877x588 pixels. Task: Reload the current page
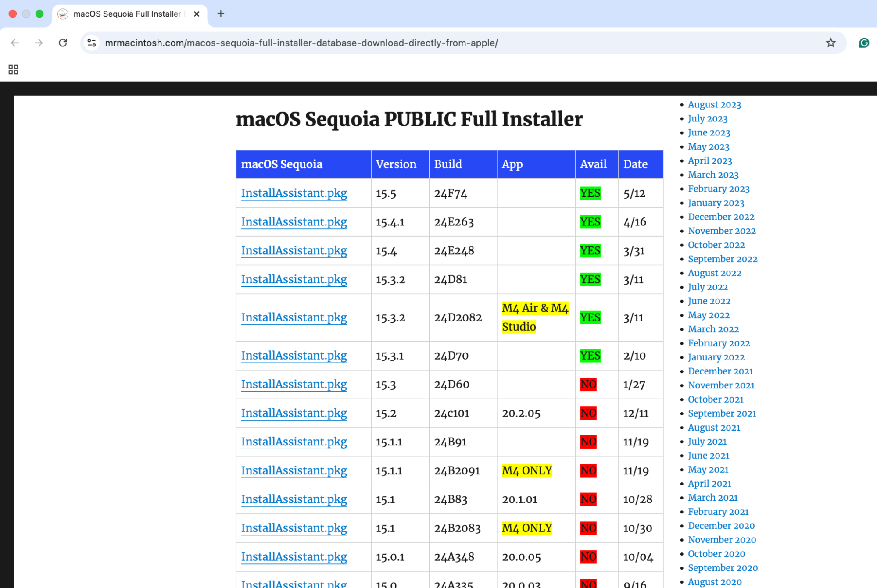(x=63, y=43)
